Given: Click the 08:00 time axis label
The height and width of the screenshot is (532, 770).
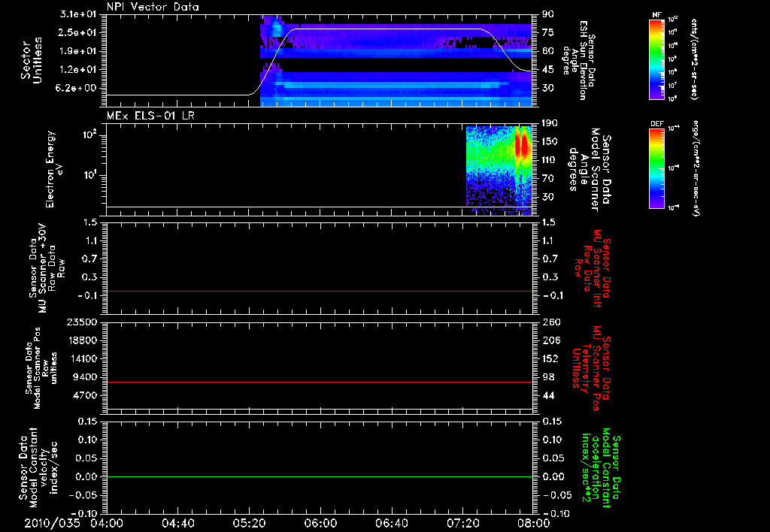Looking at the screenshot, I should (x=535, y=523).
